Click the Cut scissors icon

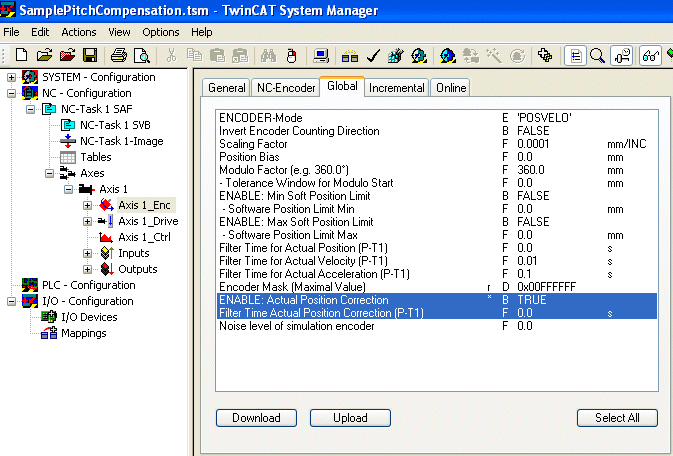(171, 55)
